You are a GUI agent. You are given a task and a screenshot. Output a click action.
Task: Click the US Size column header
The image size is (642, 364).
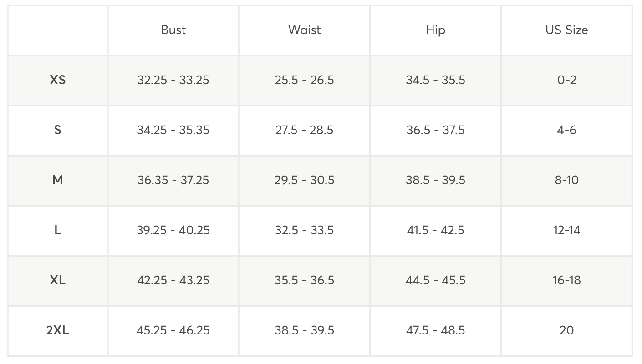click(566, 30)
